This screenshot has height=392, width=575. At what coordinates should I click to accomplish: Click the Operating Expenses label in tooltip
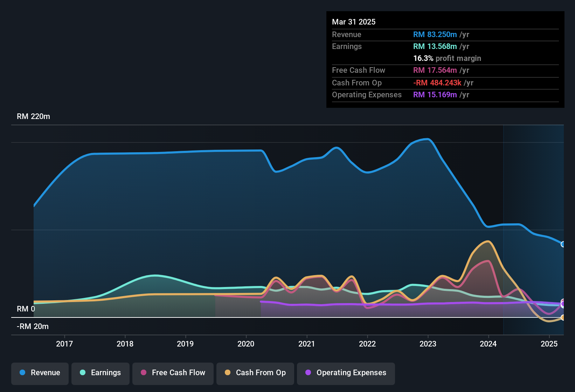pos(367,94)
